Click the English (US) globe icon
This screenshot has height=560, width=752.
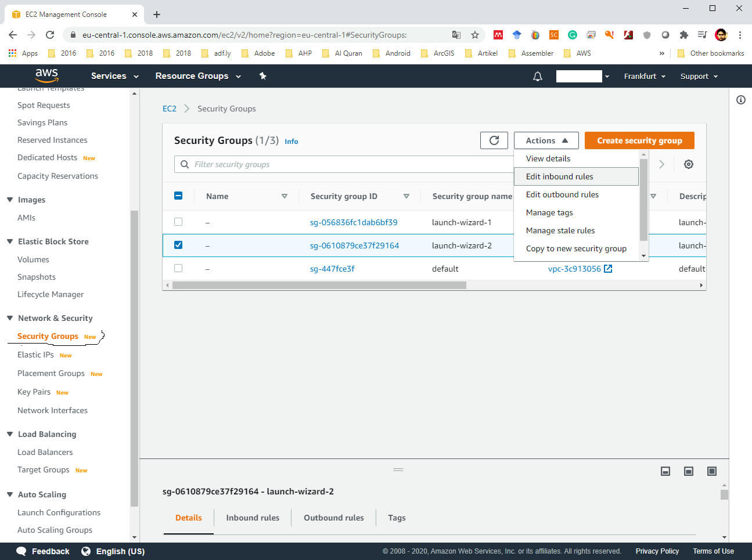86,551
